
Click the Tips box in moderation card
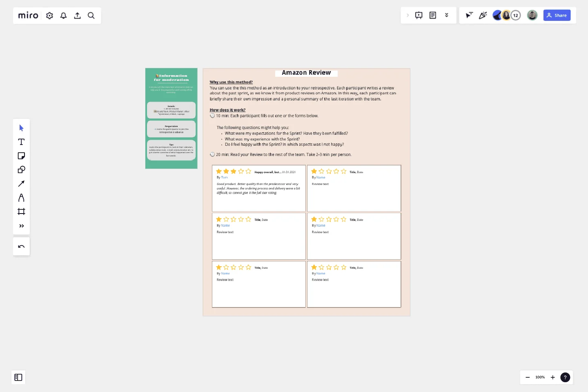click(x=171, y=150)
